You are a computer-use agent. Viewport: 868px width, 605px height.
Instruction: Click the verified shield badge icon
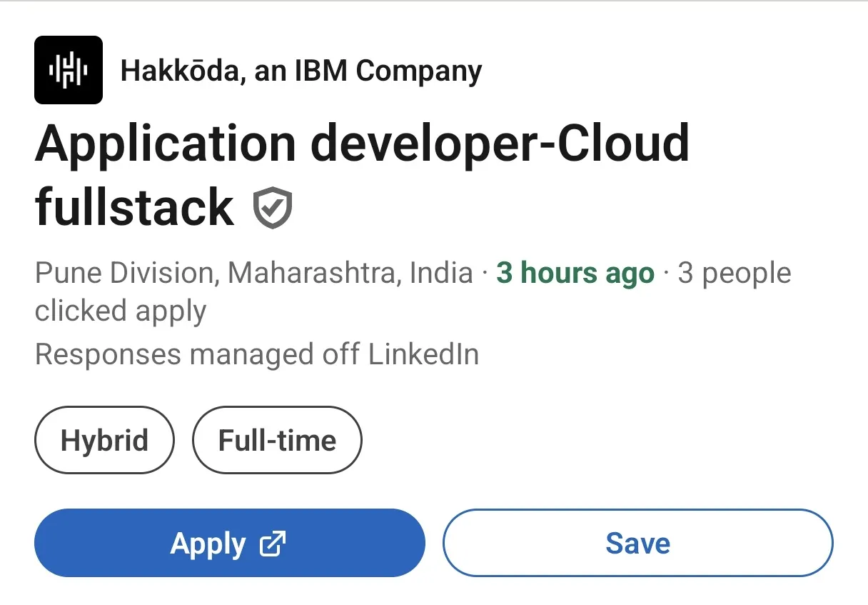click(273, 208)
